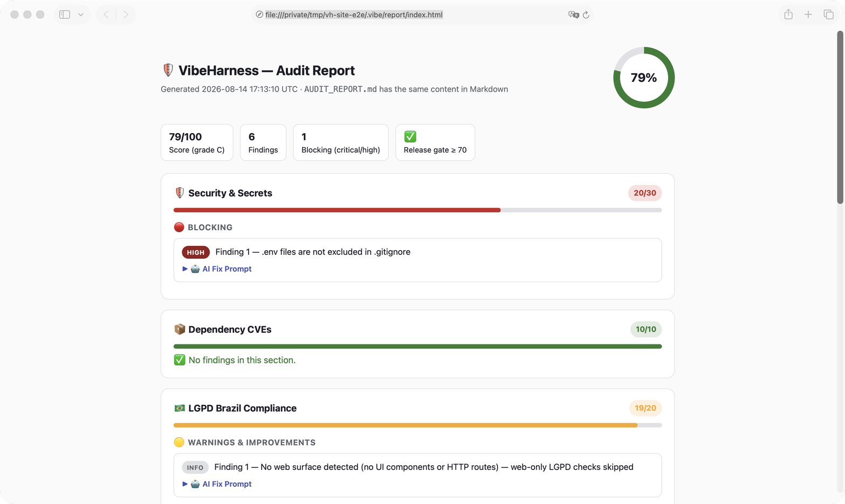845x504 pixels.
Task: Click the Security & Secrets section title
Action: [230, 193]
